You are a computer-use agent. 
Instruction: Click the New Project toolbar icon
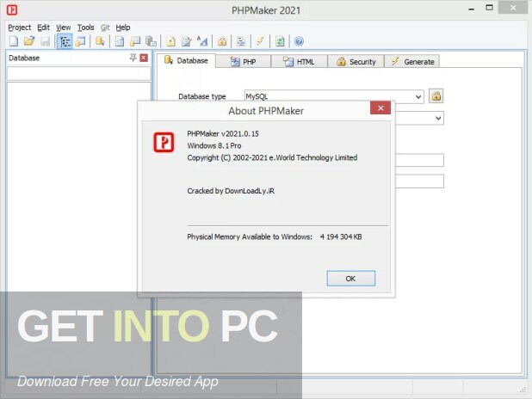coord(14,41)
